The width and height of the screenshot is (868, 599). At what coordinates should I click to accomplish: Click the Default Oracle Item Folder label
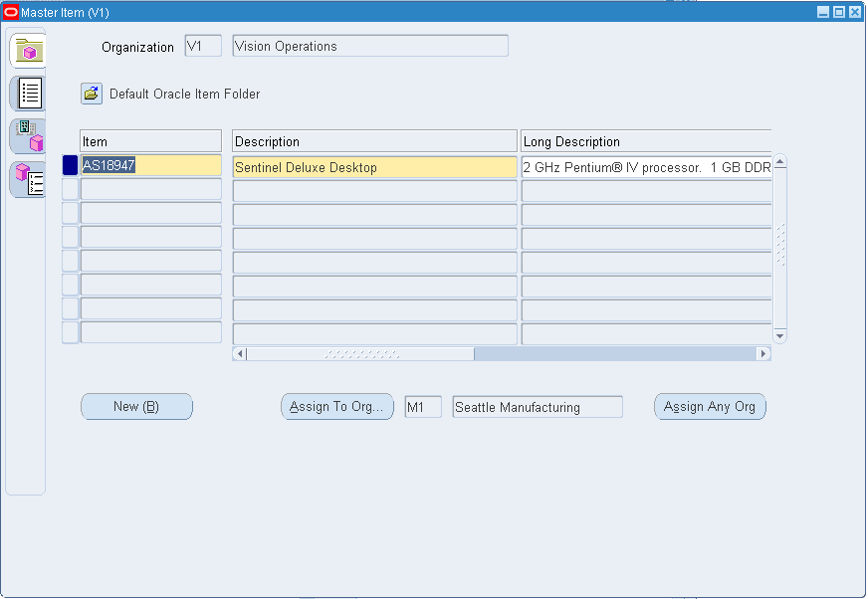click(184, 95)
